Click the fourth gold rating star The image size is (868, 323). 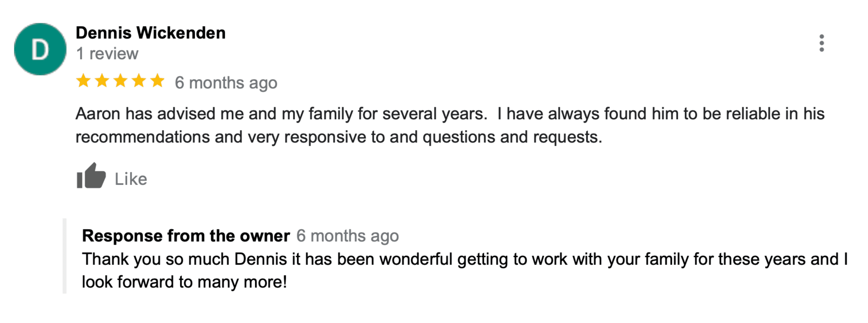coord(139,80)
